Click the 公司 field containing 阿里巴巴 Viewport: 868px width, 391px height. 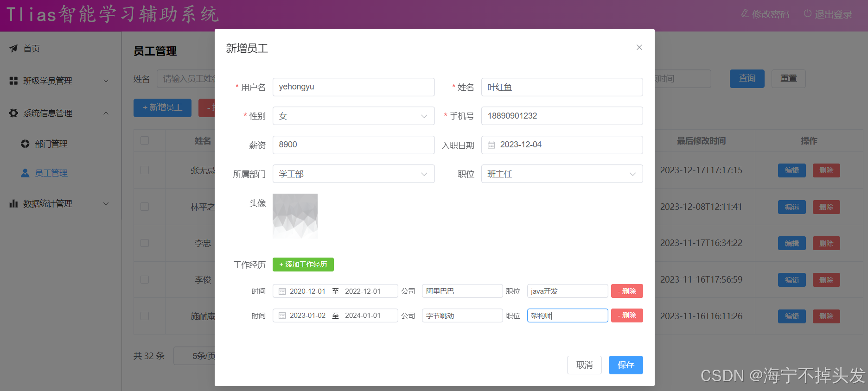pyautogui.click(x=462, y=291)
